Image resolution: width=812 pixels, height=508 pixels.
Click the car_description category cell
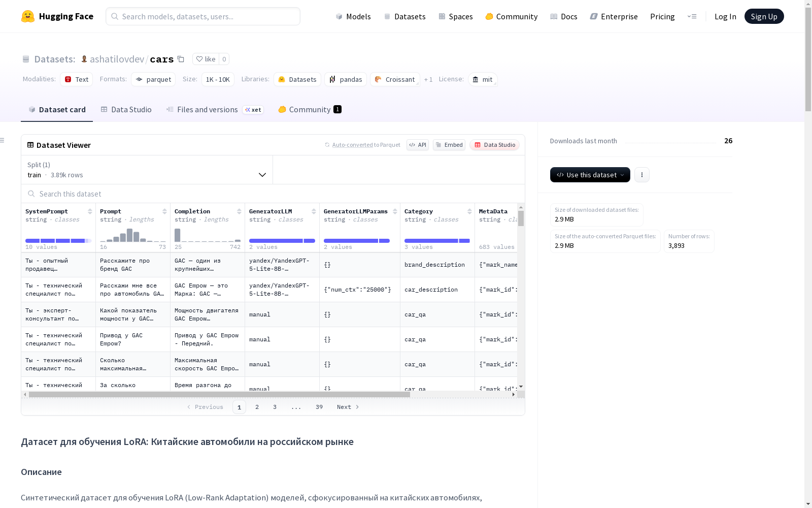tap(437, 290)
